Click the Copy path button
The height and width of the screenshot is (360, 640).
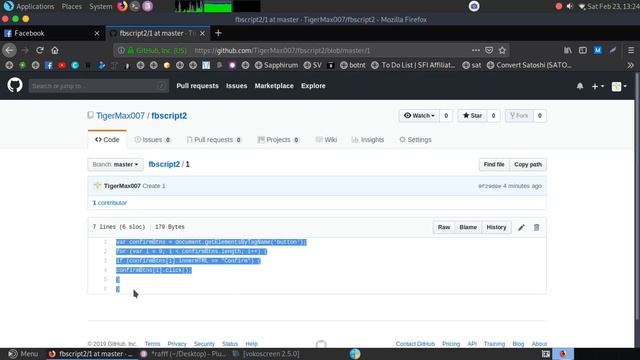(x=528, y=164)
